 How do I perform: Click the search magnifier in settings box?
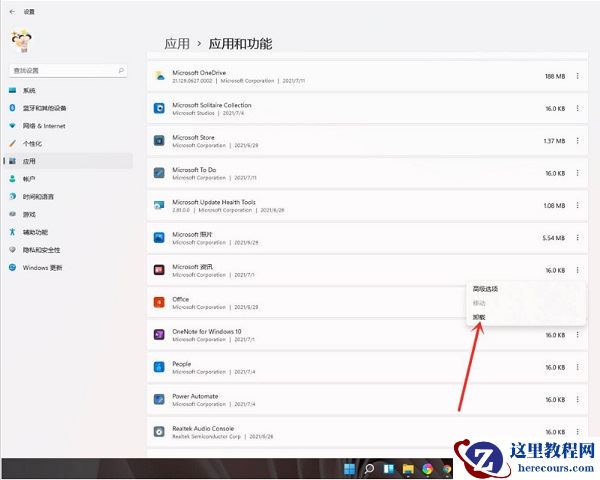pos(121,70)
